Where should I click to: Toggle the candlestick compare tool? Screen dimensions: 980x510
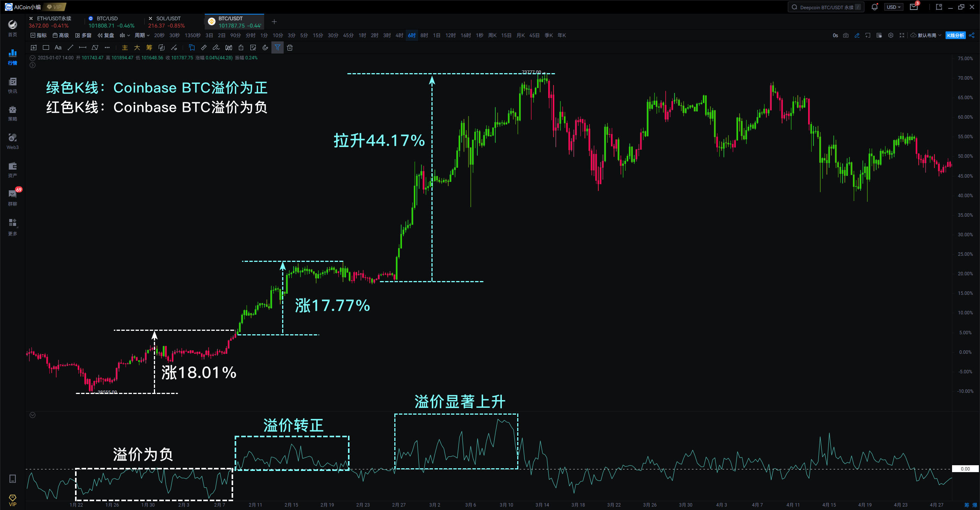[x=229, y=47]
